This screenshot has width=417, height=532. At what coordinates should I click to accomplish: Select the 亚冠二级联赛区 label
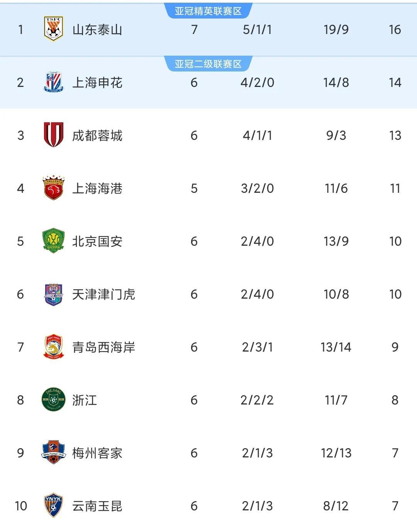(208, 64)
